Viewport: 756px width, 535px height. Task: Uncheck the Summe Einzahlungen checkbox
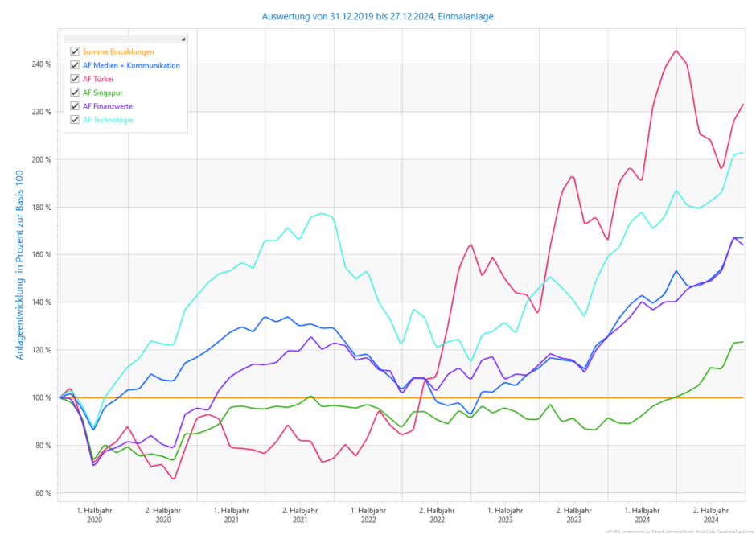75,51
